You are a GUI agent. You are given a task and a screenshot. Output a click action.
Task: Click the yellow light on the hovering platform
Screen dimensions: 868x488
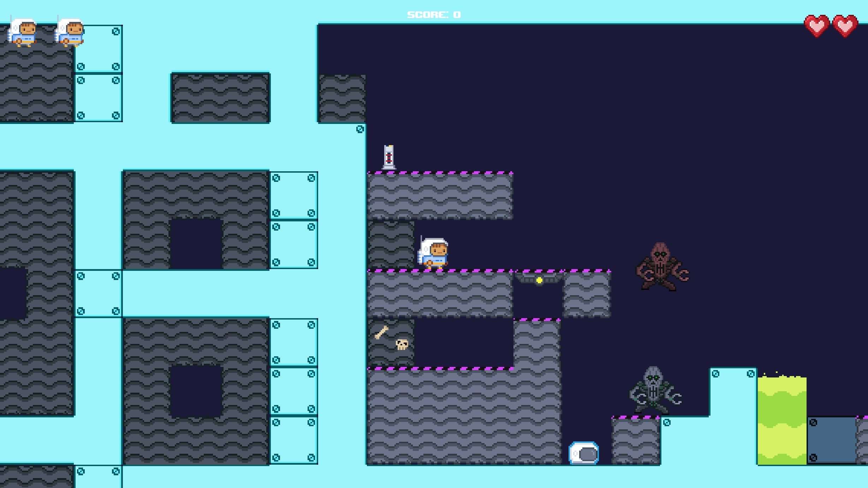point(539,280)
